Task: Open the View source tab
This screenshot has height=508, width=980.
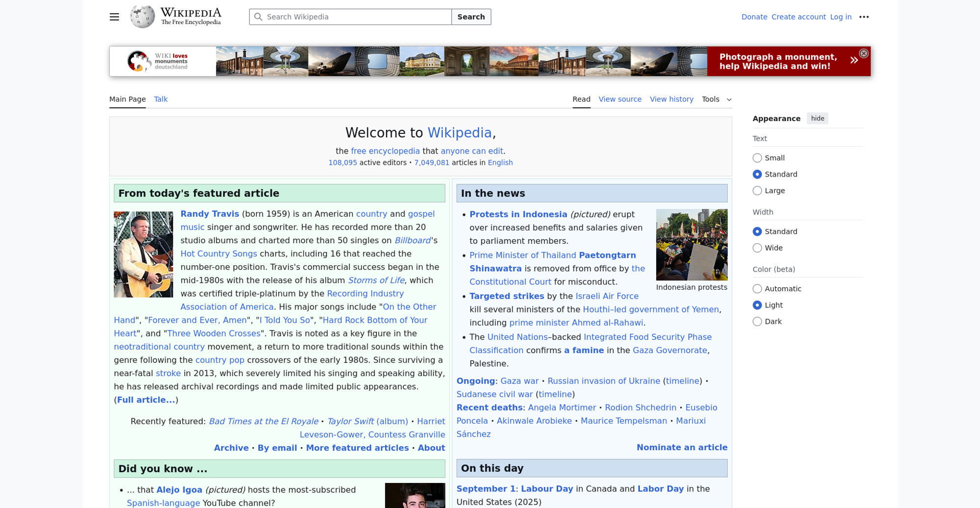Action: 620,99
